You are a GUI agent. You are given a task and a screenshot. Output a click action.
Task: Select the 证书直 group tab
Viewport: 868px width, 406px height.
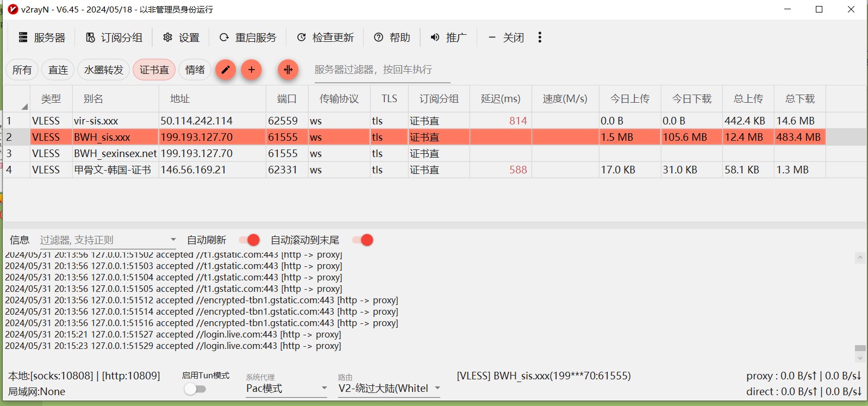154,70
